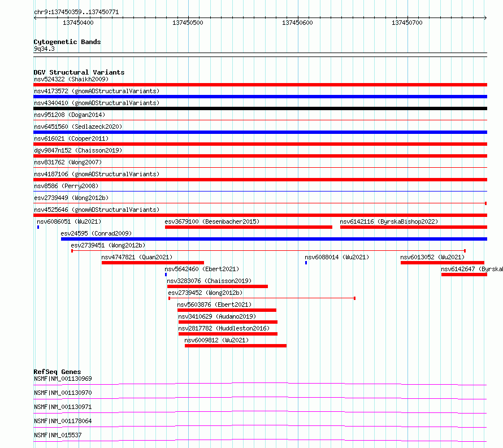
Task: Open dgv9847n152 (Chaisson2019) variant
Action: click(78, 150)
